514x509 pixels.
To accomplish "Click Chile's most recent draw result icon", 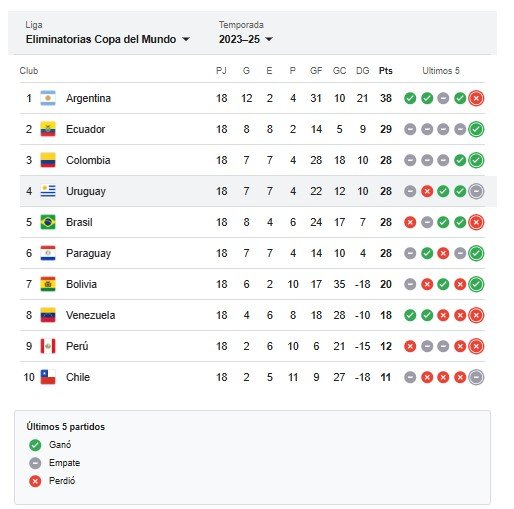I will [476, 377].
